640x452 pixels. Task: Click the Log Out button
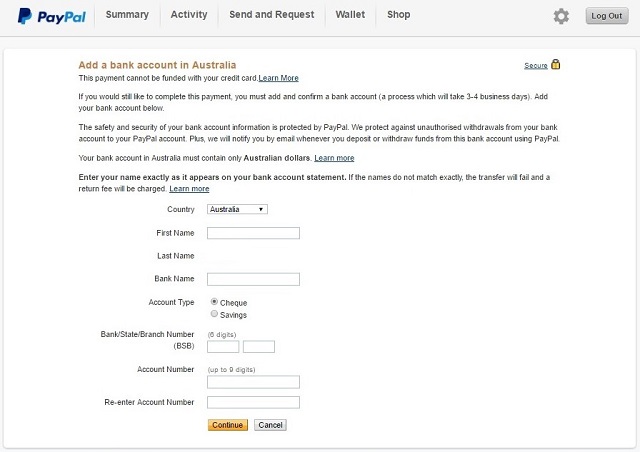point(607,16)
